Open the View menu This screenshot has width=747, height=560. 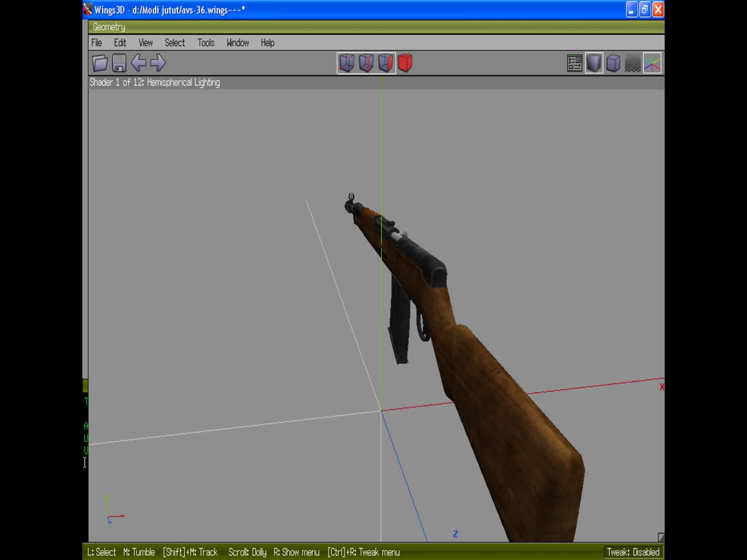(145, 43)
